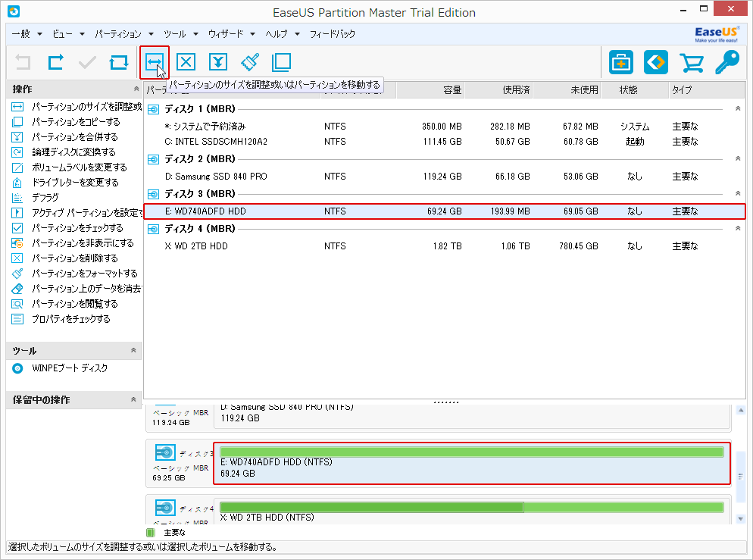
Task: Click the Redo toolbar icon
Action: click(56, 62)
